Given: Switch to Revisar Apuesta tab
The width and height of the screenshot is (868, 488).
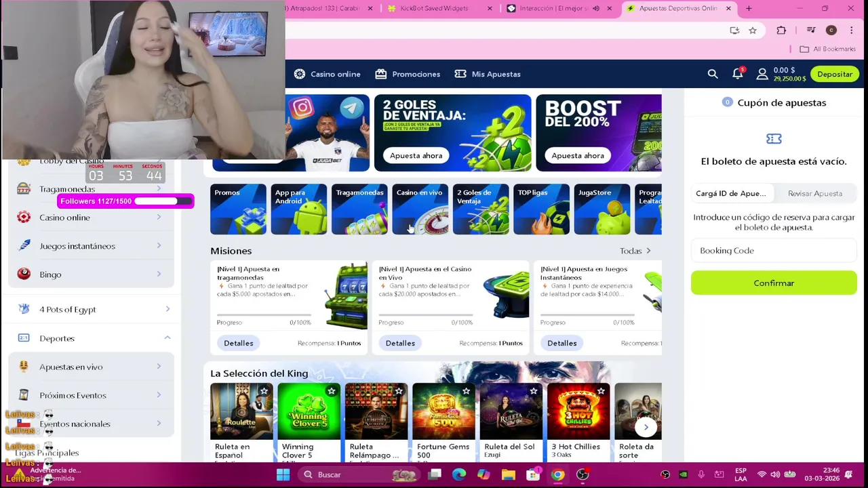Looking at the screenshot, I should coord(815,193).
